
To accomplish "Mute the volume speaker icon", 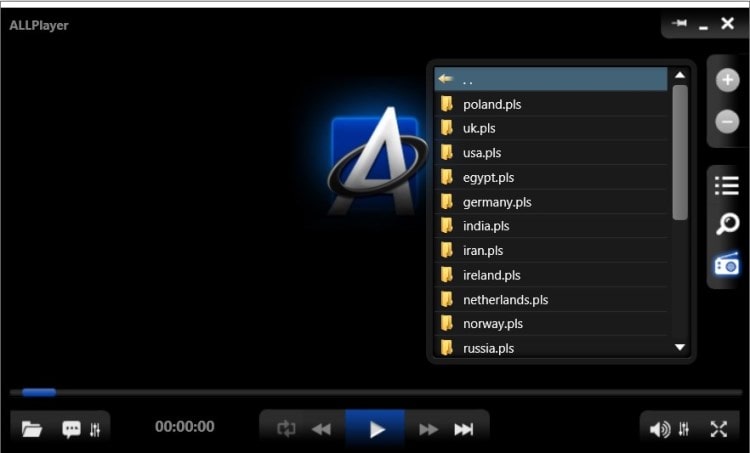I will (x=660, y=429).
